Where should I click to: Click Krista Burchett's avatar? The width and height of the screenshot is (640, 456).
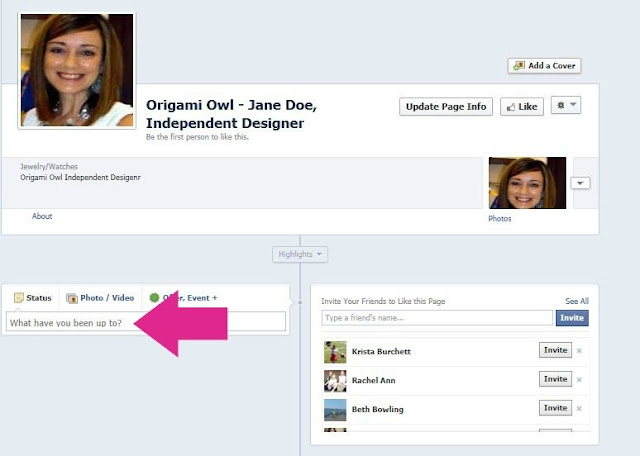point(335,352)
